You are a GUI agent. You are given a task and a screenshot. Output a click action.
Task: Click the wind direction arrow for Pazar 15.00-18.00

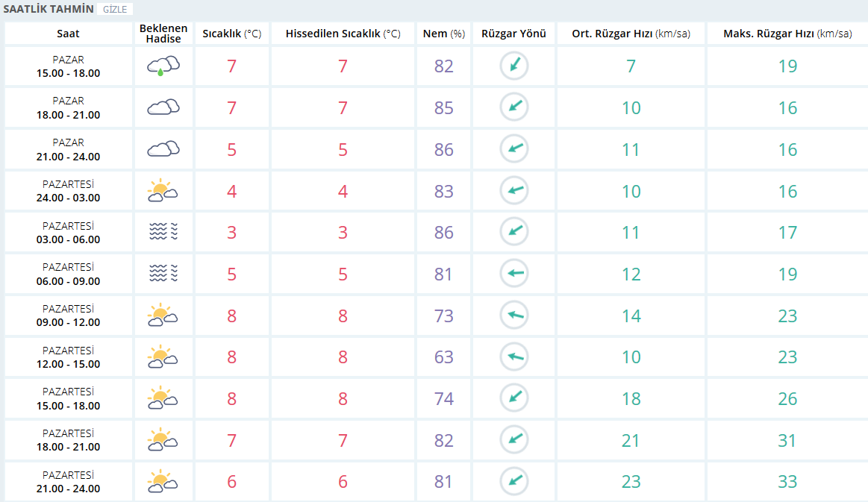pos(513,66)
